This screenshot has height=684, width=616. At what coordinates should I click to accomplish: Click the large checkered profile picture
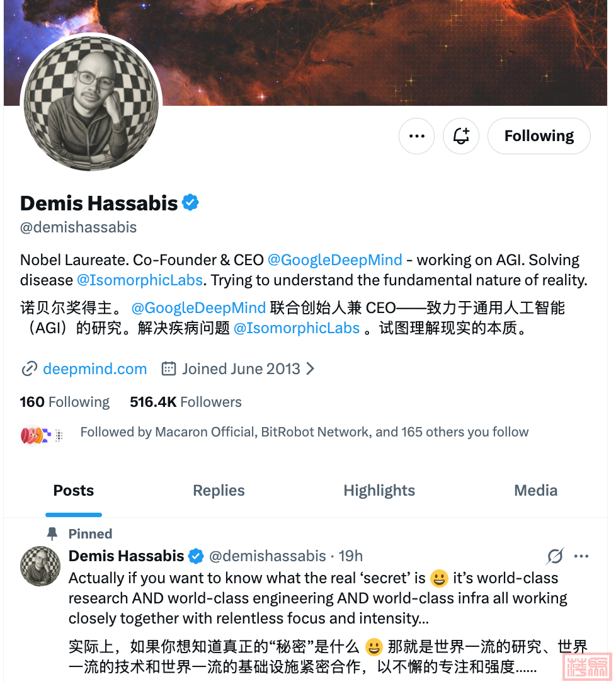[x=91, y=104]
